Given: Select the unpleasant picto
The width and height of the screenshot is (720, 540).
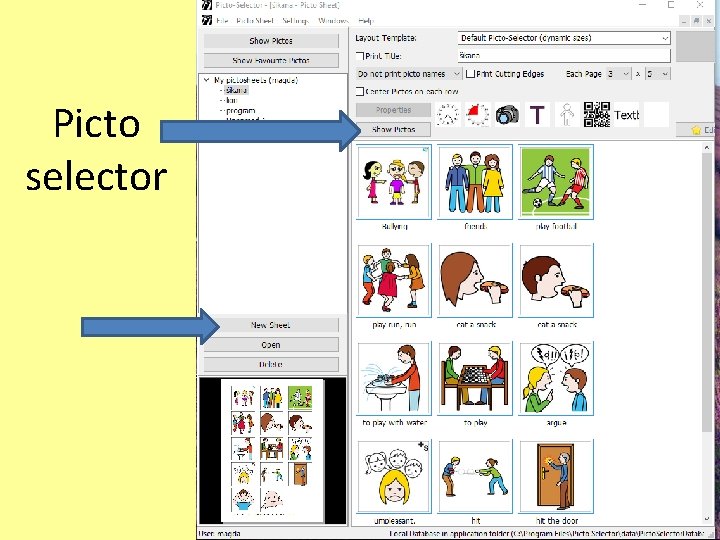Looking at the screenshot, I should (394, 477).
